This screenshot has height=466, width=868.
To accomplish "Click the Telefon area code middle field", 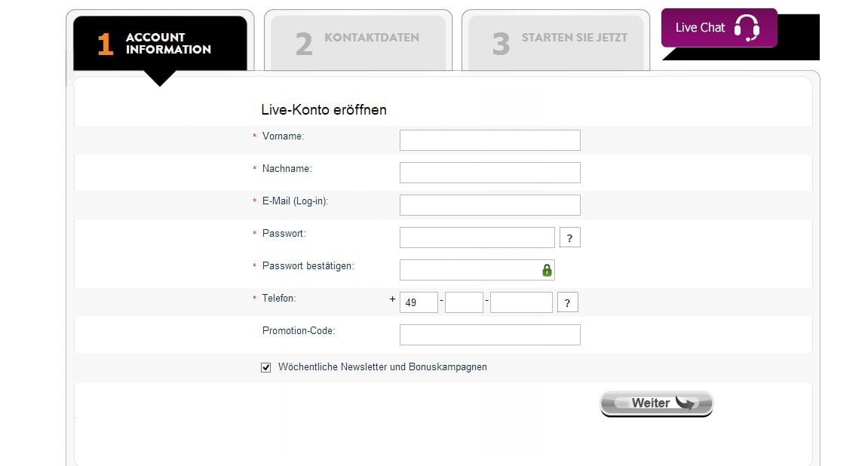I will (x=464, y=302).
